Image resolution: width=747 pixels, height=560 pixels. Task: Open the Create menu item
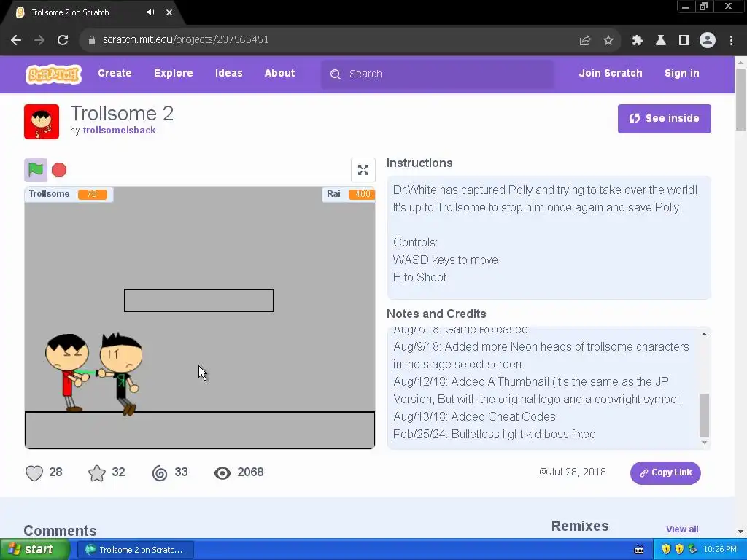coord(115,74)
